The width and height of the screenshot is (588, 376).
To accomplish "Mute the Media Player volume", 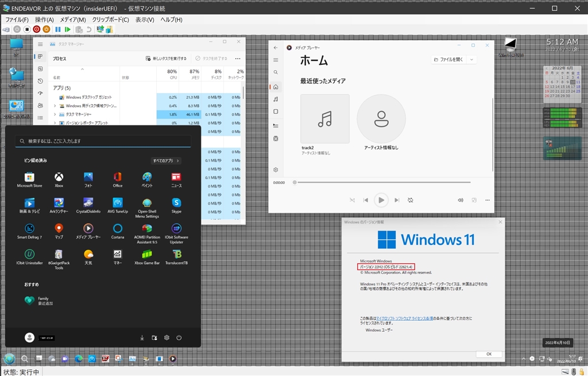I will [461, 200].
